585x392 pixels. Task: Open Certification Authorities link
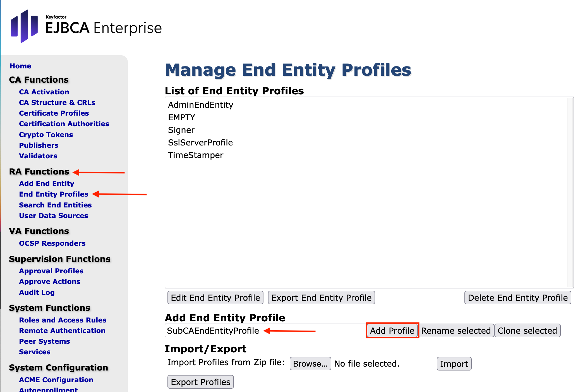(x=64, y=124)
